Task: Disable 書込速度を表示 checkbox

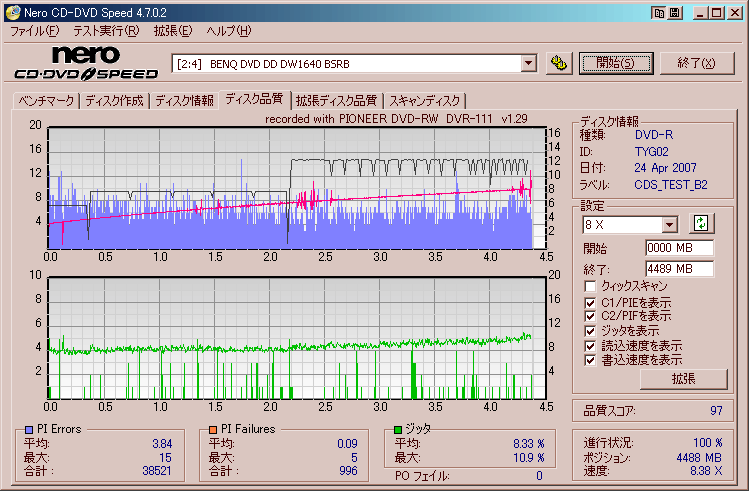Action: [590, 360]
